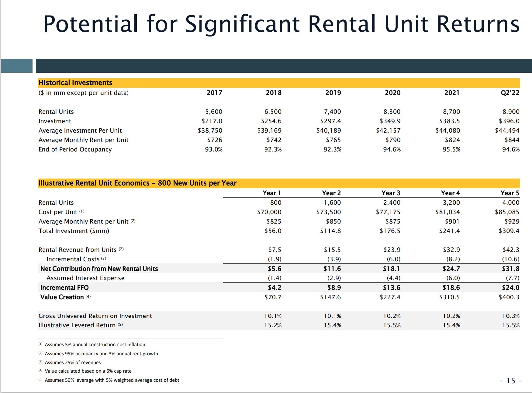Select the 'Year 3' column header

pyautogui.click(x=391, y=193)
